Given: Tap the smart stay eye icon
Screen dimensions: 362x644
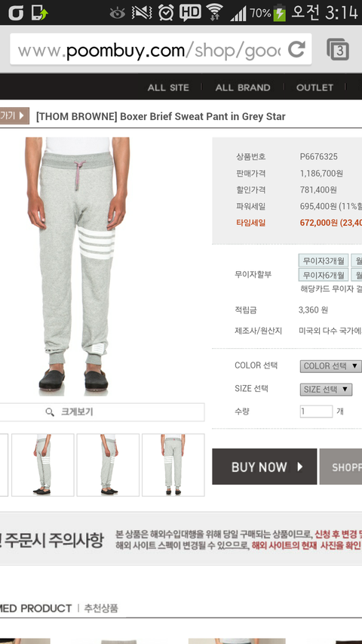Looking at the screenshot, I should pyautogui.click(x=117, y=13).
